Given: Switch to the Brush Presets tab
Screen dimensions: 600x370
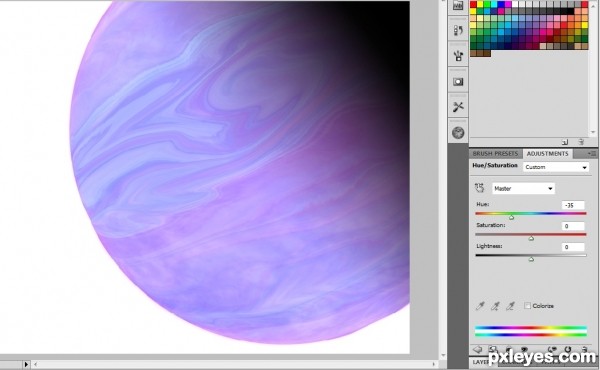Looking at the screenshot, I should pos(495,153).
